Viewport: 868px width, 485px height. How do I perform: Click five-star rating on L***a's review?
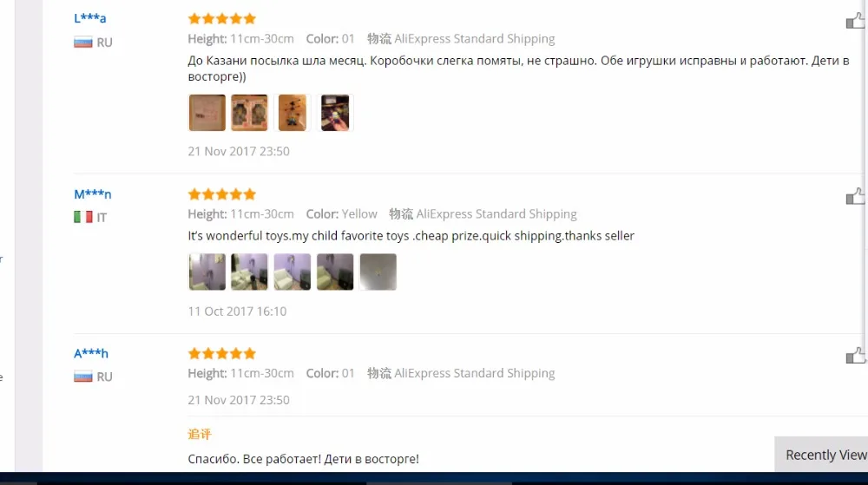pos(222,19)
